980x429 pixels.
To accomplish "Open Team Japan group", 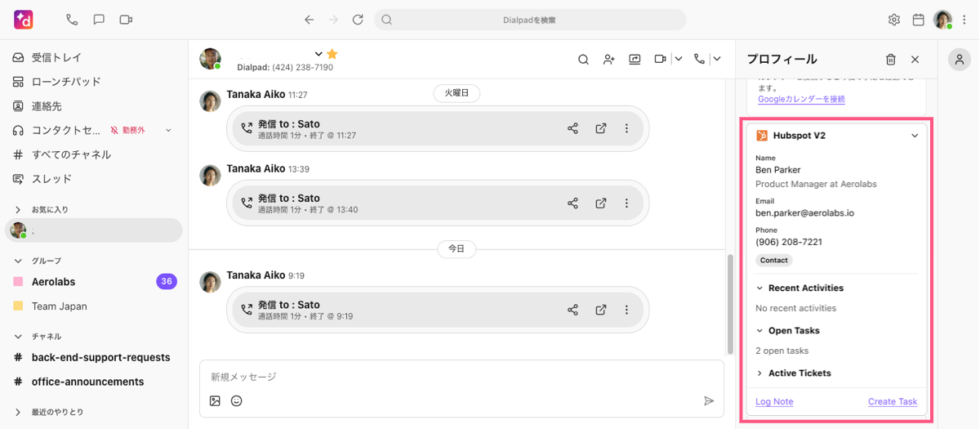I will (x=94, y=306).
